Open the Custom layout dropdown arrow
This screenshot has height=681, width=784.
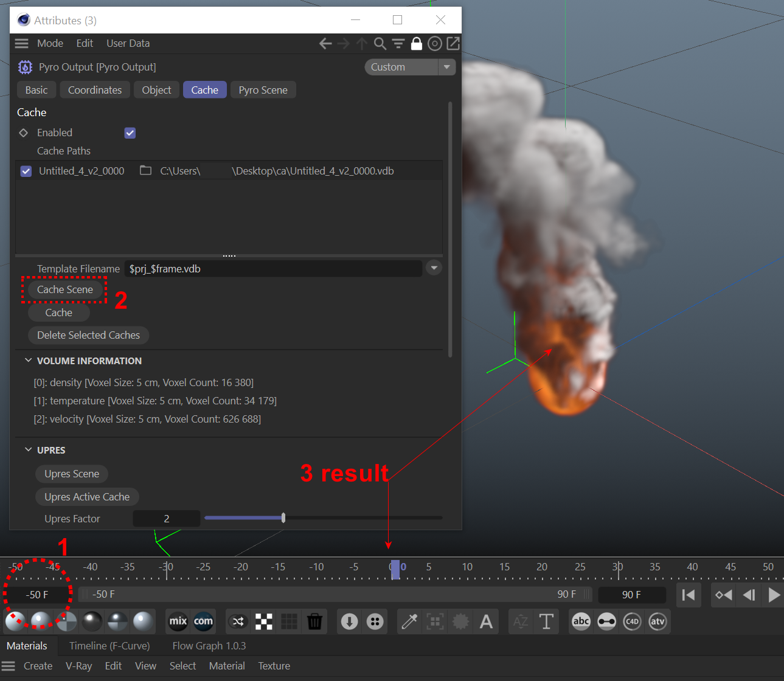point(447,67)
